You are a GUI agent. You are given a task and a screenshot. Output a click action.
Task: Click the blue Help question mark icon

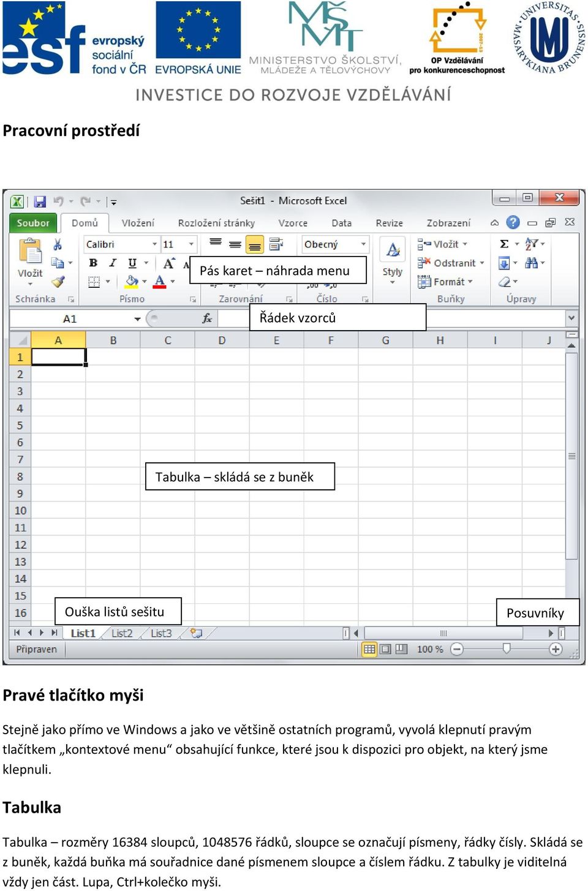(x=513, y=223)
